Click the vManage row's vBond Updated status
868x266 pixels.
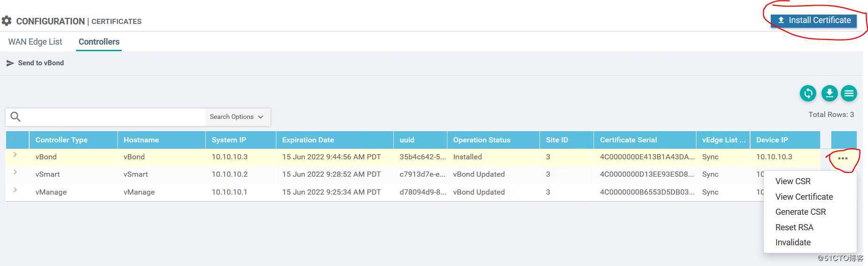(479, 192)
